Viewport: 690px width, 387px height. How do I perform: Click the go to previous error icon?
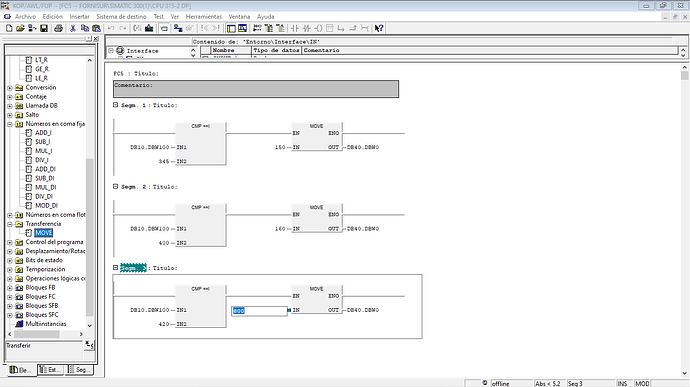coord(205,28)
